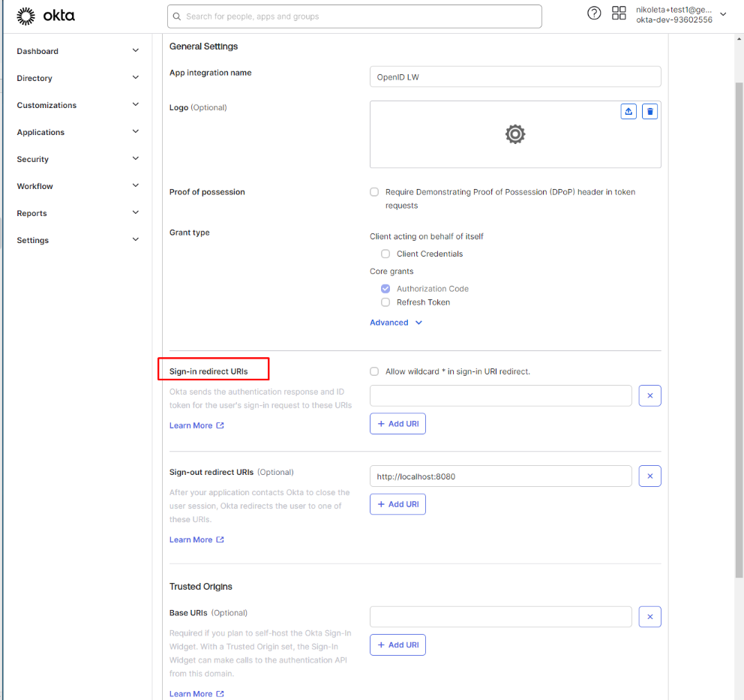Image resolution: width=744 pixels, height=700 pixels.
Task: Open Learn More for sign-out redirect URIs
Action: [196, 539]
